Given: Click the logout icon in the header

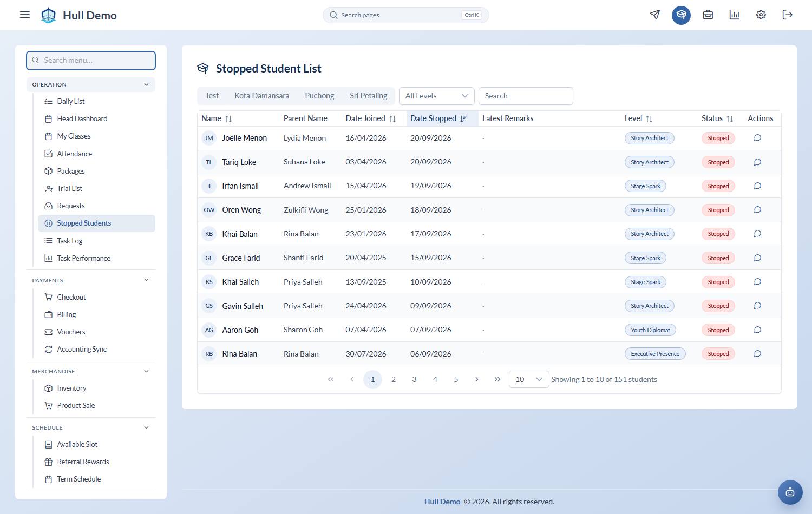Looking at the screenshot, I should point(787,15).
